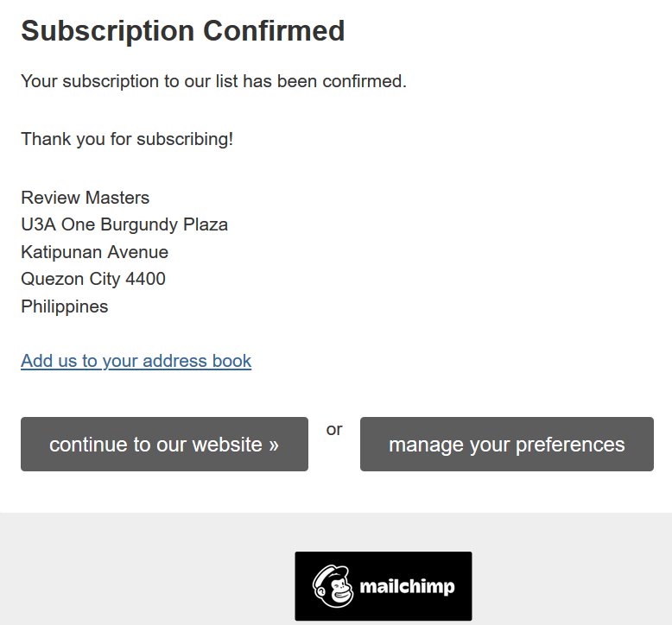Click the 'U3A One Burgundy Plaza' address line

click(x=124, y=224)
